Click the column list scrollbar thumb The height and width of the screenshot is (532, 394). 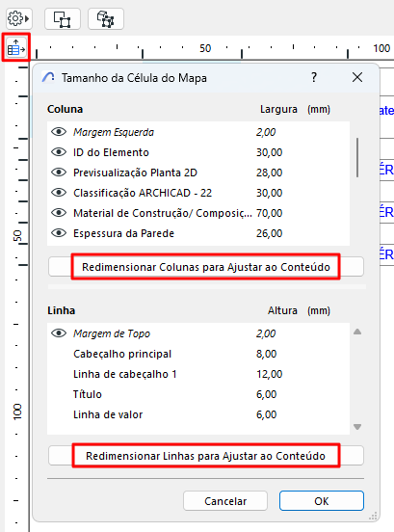coord(357,157)
